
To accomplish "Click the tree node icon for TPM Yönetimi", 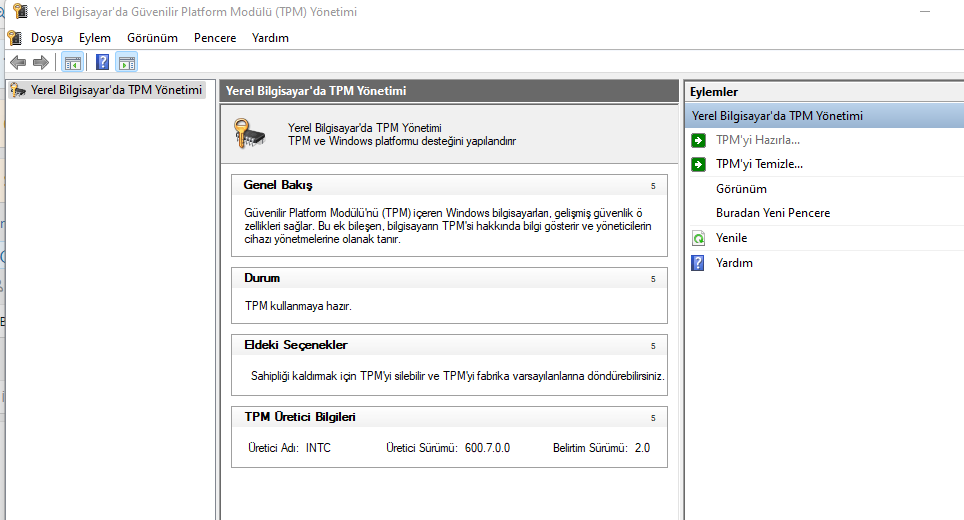I will (18, 90).
